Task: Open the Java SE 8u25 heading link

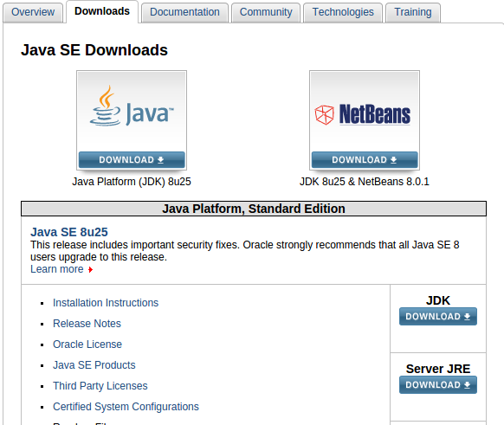Action: click(69, 232)
